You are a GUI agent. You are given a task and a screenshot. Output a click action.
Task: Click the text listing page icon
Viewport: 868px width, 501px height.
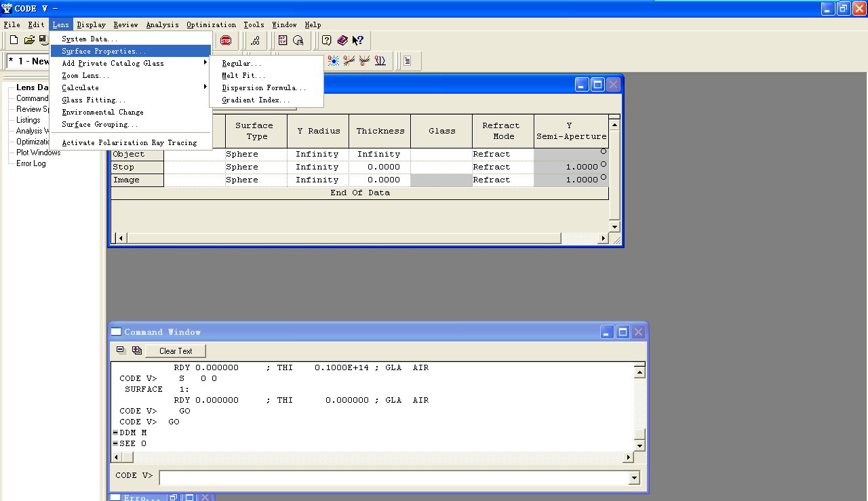pos(407,61)
